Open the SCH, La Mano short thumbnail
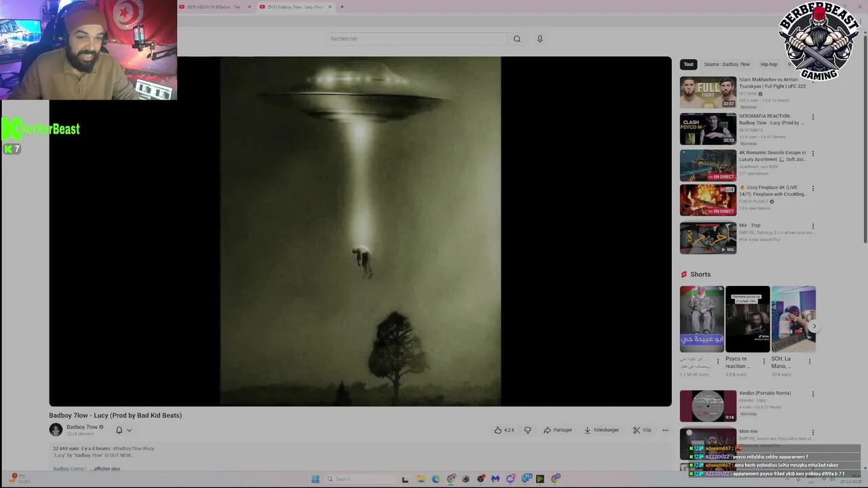The image size is (868, 488). pyautogui.click(x=793, y=319)
